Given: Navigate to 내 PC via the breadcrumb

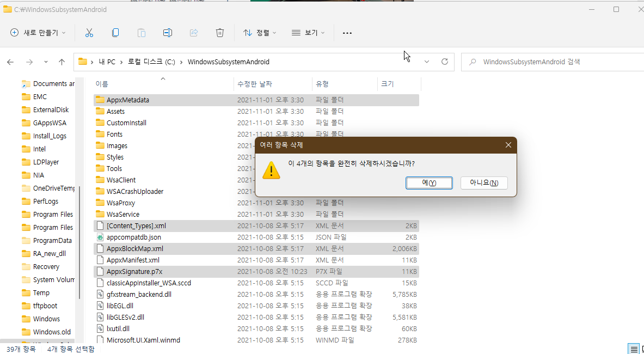Looking at the screenshot, I should click(x=108, y=61).
